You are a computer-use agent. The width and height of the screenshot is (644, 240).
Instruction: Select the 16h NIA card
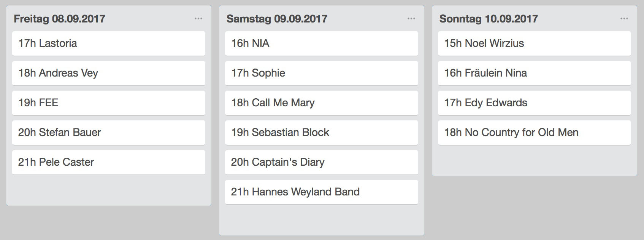(322, 43)
